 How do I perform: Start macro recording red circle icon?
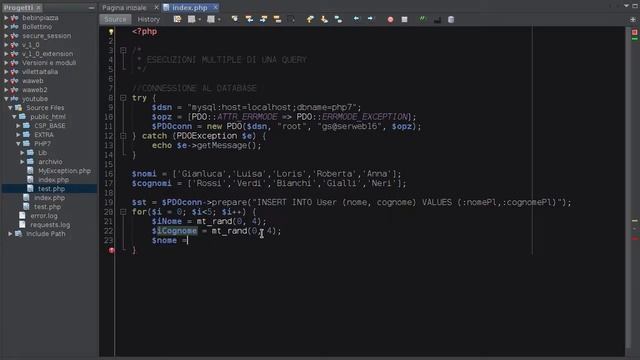(390, 19)
